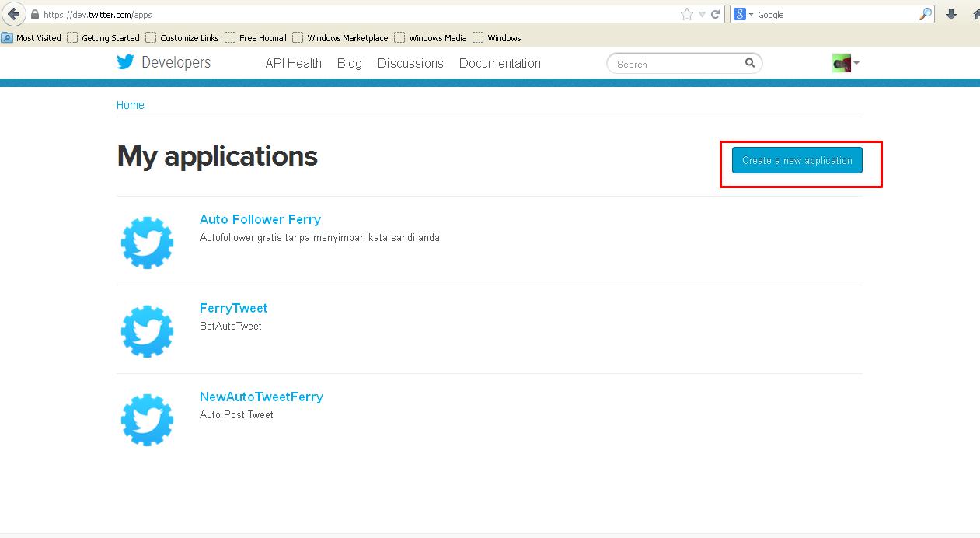The width and height of the screenshot is (980, 538).
Task: Click the Auto Post Tweet description
Action: point(236,415)
